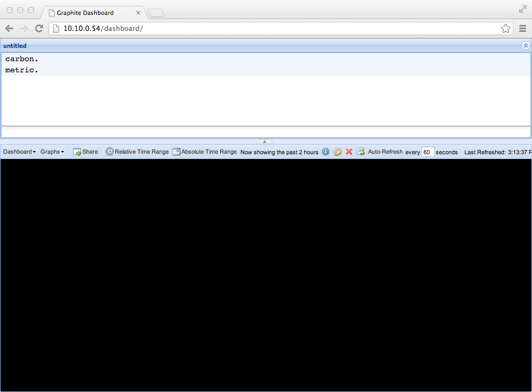Click the metric filter text field
The image size is (532, 392).
tap(265, 131)
